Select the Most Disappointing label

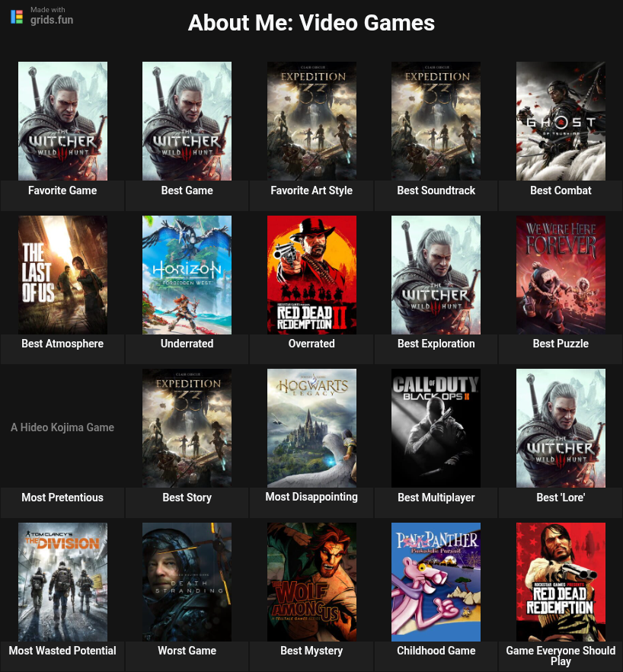pos(311,497)
